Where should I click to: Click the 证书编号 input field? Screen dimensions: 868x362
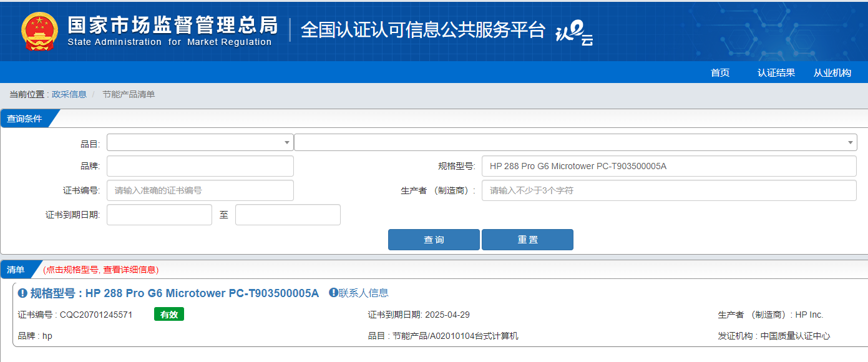click(x=200, y=190)
